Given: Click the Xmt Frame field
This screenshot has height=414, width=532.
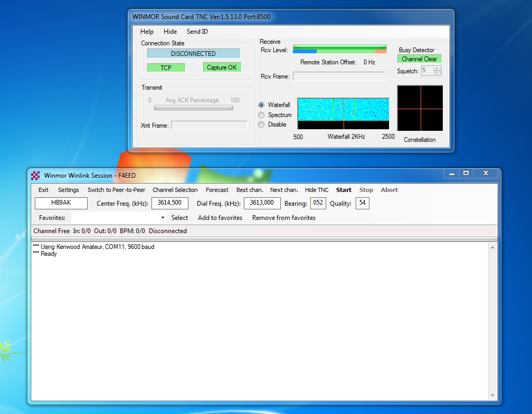Looking at the screenshot, I should (x=210, y=125).
